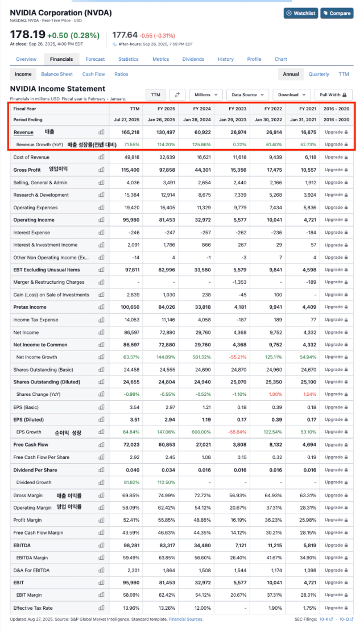Open chart icon for D&A For EBITDA
This screenshot has height=632, width=364.
click(x=101, y=570)
